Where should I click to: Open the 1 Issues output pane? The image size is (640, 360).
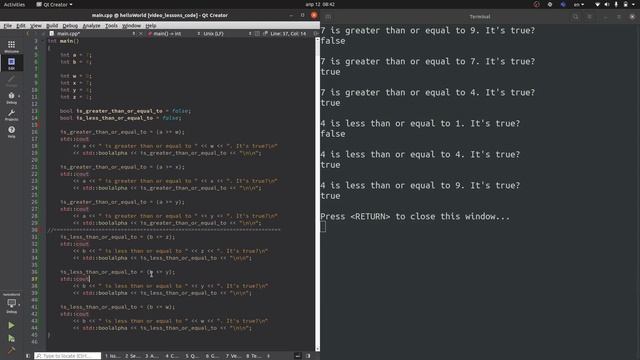point(112,356)
